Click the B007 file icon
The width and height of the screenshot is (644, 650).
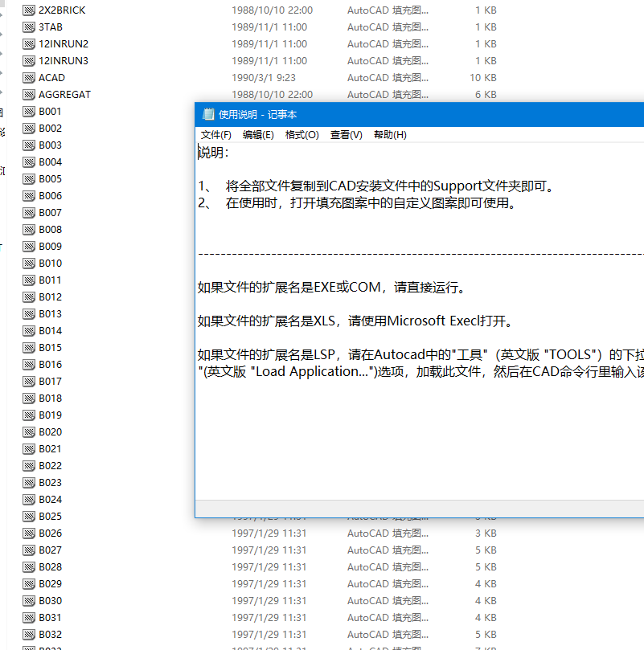coord(29,213)
